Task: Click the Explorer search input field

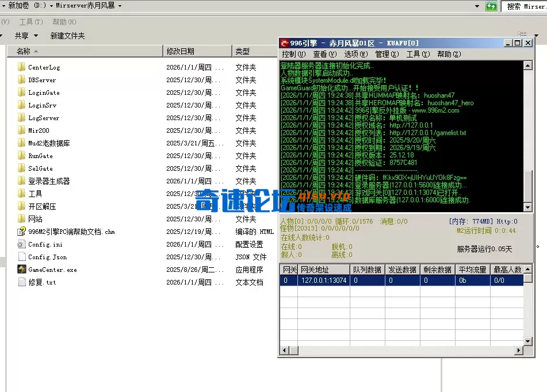Action: tap(525, 6)
